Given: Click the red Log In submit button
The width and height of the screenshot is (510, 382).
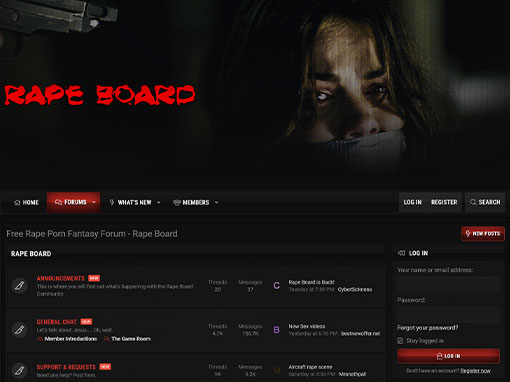Looking at the screenshot, I should click(x=448, y=356).
